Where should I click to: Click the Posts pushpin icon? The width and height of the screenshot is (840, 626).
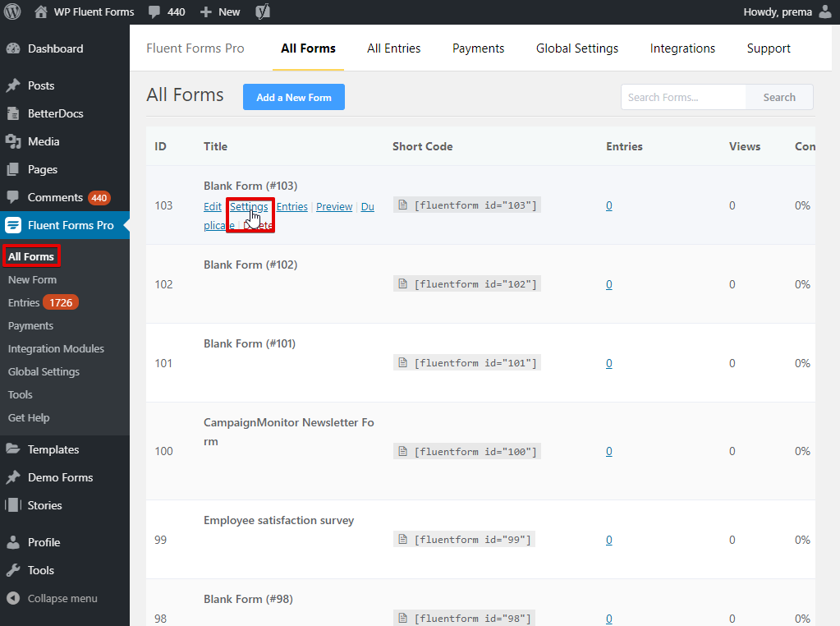(x=13, y=85)
